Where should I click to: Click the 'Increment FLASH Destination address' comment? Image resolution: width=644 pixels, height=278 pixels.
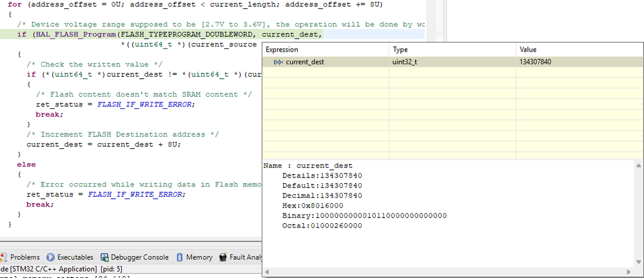[122, 134]
